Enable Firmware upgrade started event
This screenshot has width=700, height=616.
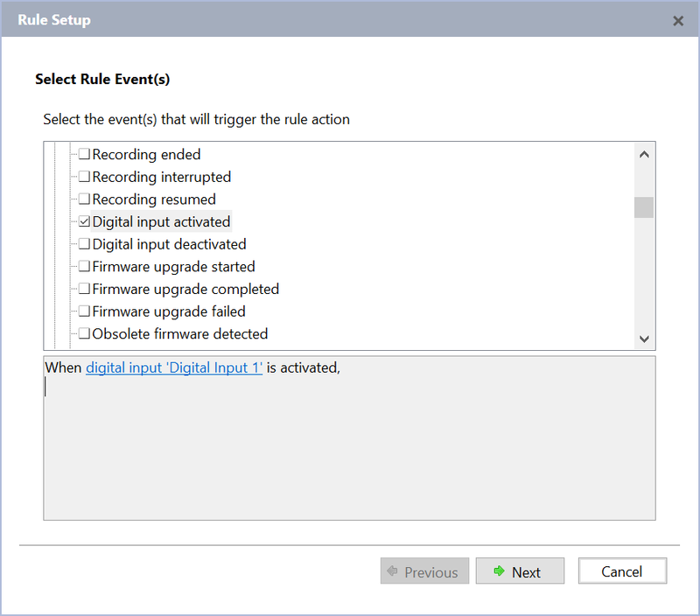coord(85,267)
